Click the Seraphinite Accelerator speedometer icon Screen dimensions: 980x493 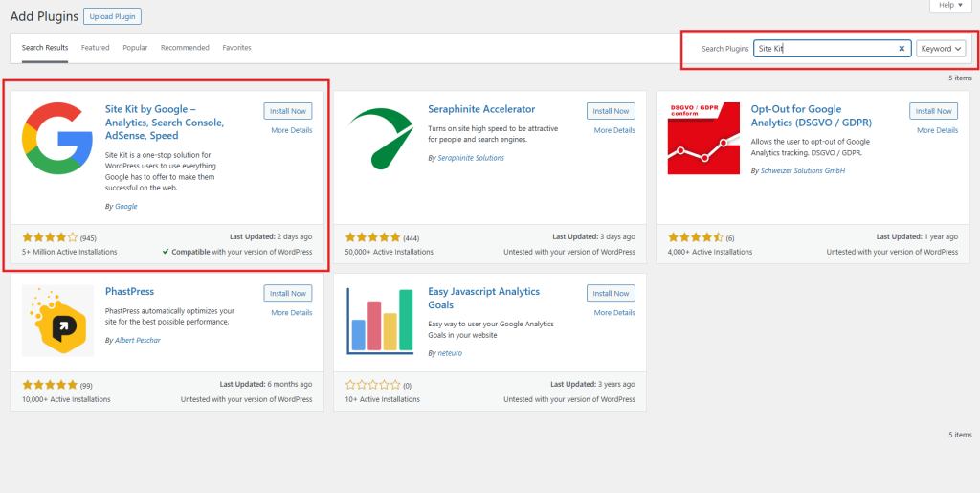tap(380, 138)
